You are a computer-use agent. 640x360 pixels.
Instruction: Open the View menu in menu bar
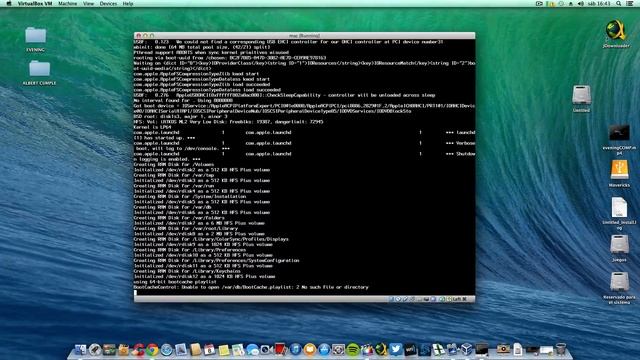88,3
